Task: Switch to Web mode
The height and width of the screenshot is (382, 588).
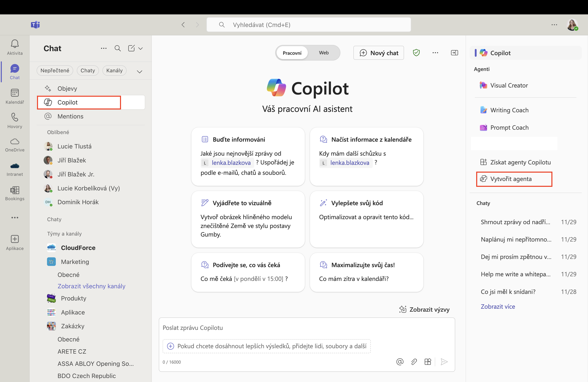Action: tap(324, 53)
